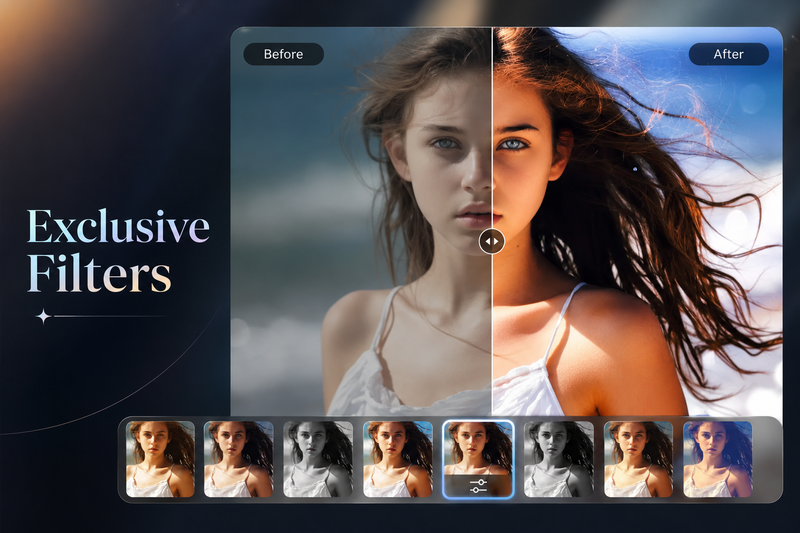Click the Before label button
The width and height of the screenshot is (800, 533).
284,54
